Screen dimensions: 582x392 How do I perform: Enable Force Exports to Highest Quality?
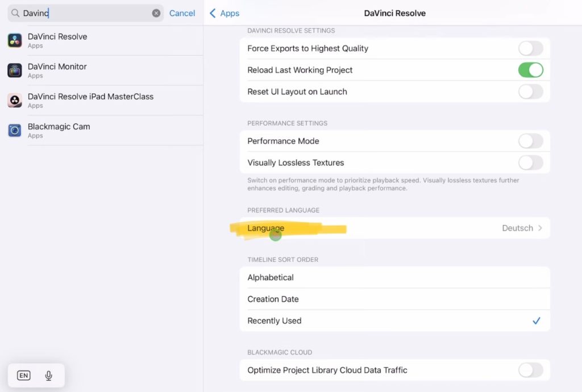coord(530,48)
